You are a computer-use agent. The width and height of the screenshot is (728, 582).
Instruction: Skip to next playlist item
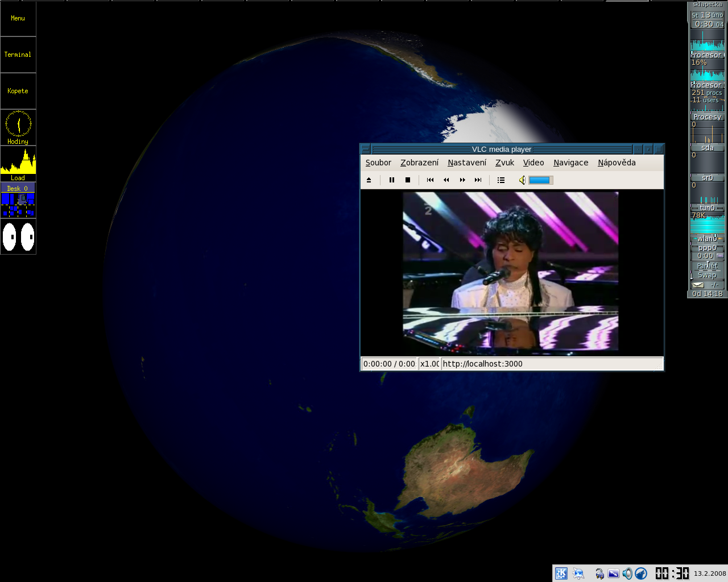click(478, 180)
